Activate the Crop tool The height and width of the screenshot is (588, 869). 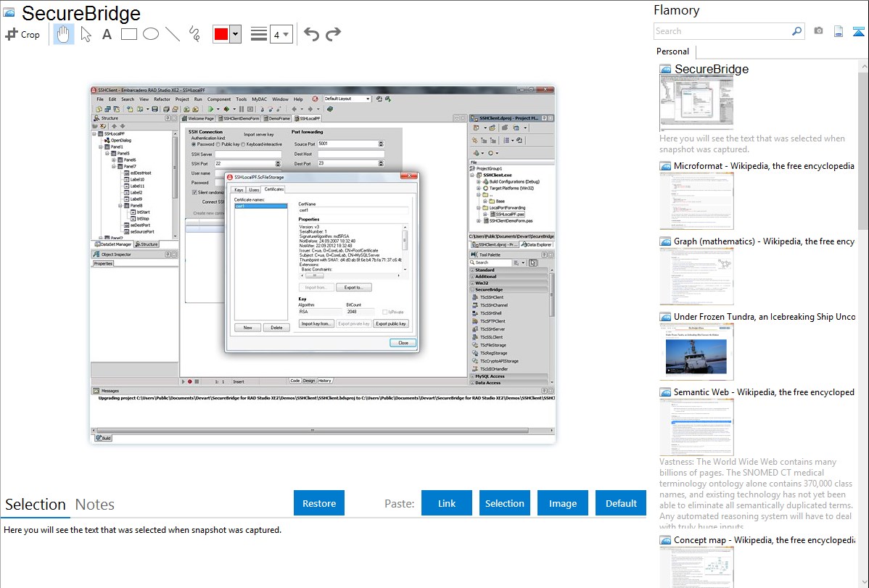22,34
